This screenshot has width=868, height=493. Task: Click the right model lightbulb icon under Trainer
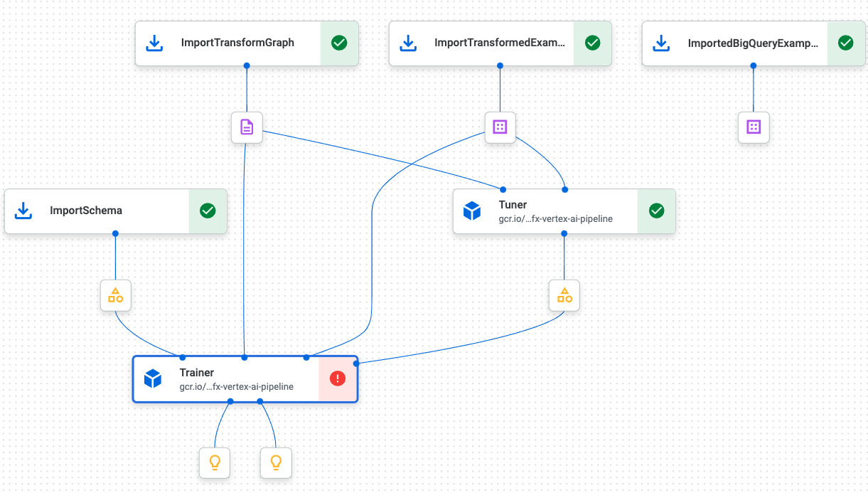[x=276, y=462]
